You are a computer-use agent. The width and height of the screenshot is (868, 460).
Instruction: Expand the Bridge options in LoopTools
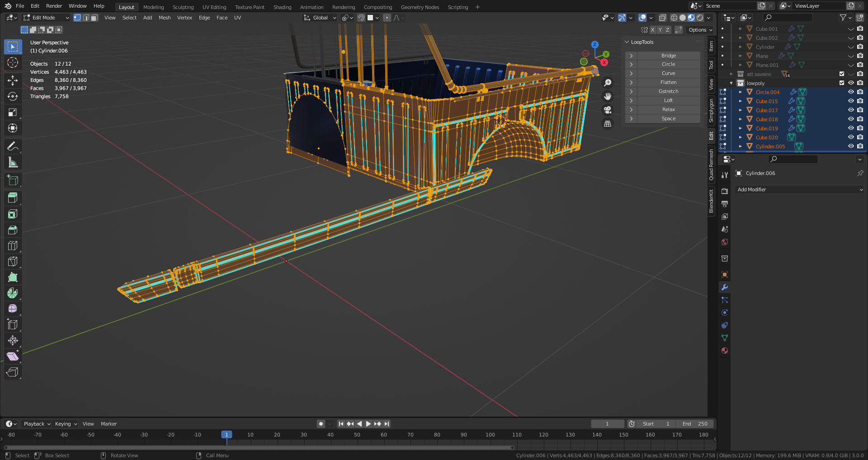click(x=631, y=56)
